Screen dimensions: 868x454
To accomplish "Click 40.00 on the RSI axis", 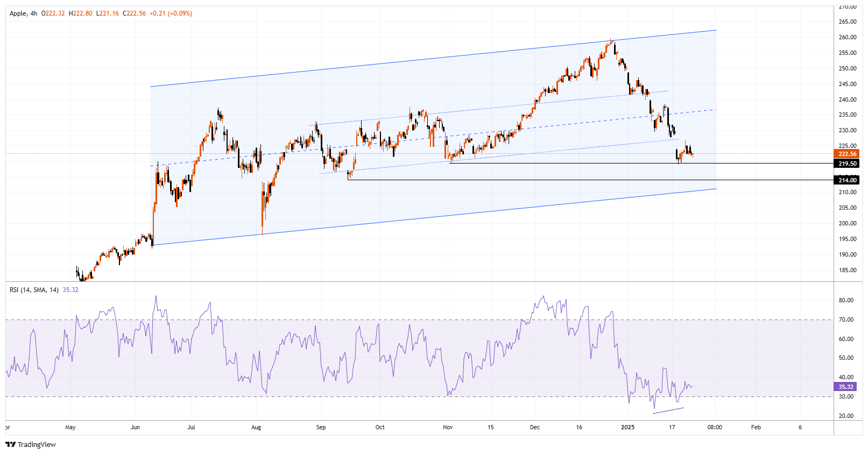I will (846, 378).
